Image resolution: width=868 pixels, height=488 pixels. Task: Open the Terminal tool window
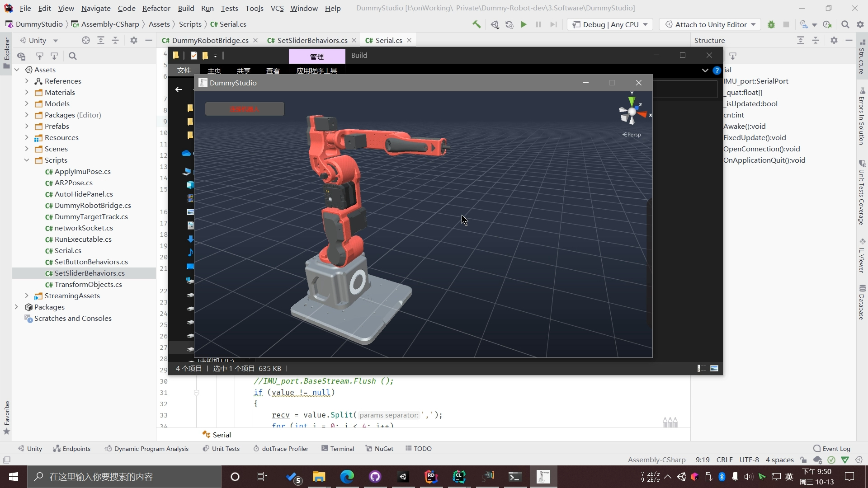pos(337,448)
